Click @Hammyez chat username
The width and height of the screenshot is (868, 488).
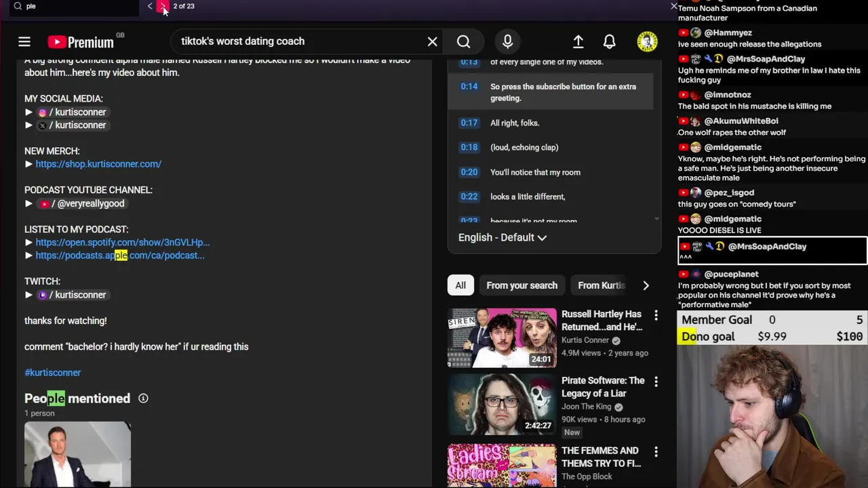coord(728,33)
